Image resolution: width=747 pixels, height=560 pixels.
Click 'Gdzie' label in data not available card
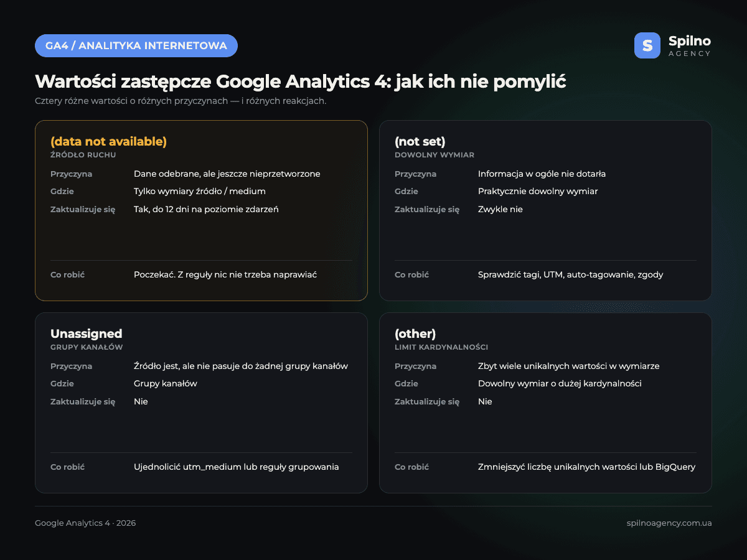pyautogui.click(x=62, y=192)
